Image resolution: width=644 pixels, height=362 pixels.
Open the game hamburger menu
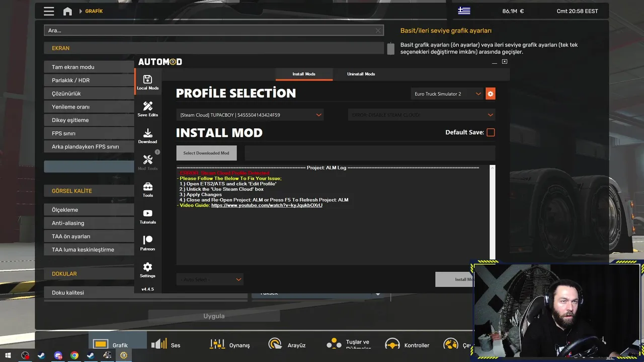[x=49, y=11]
